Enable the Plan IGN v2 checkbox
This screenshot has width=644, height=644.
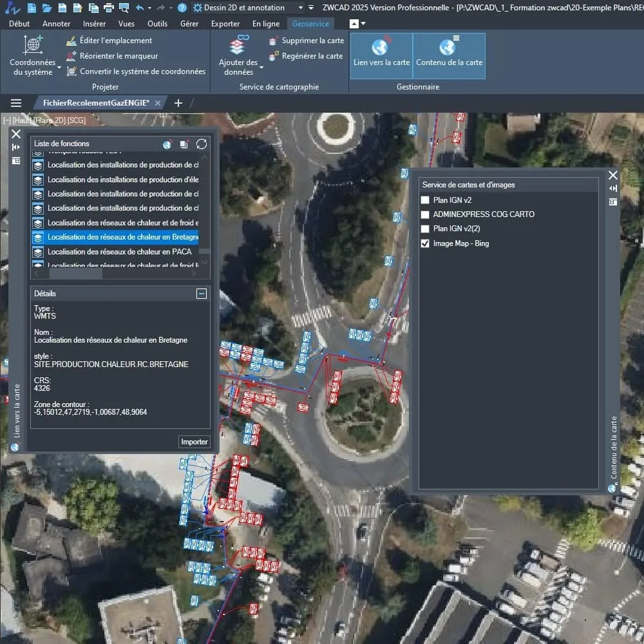[425, 200]
